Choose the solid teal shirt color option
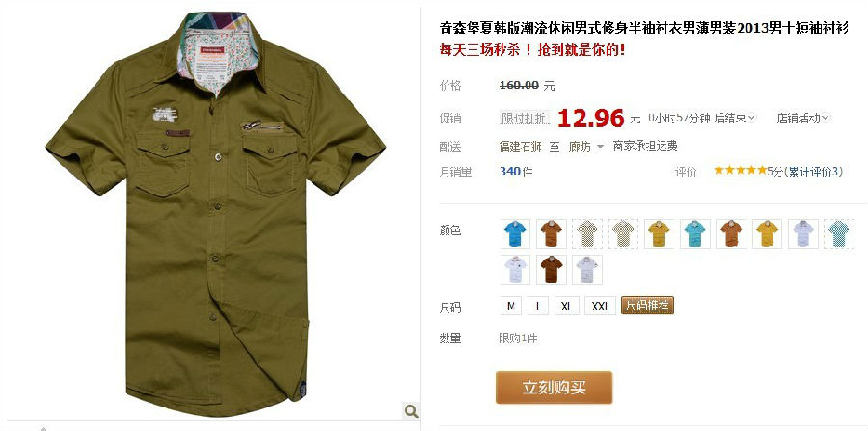The image size is (868, 431). [694, 233]
